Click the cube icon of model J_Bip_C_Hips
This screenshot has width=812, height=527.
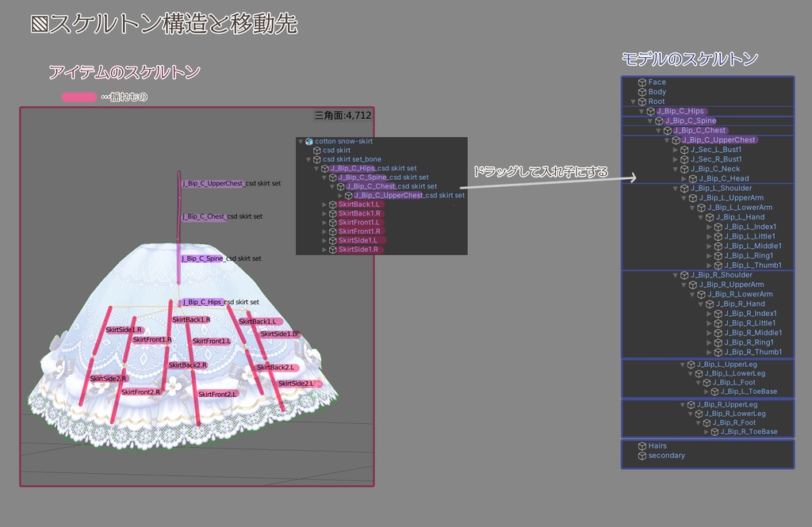tap(650, 111)
